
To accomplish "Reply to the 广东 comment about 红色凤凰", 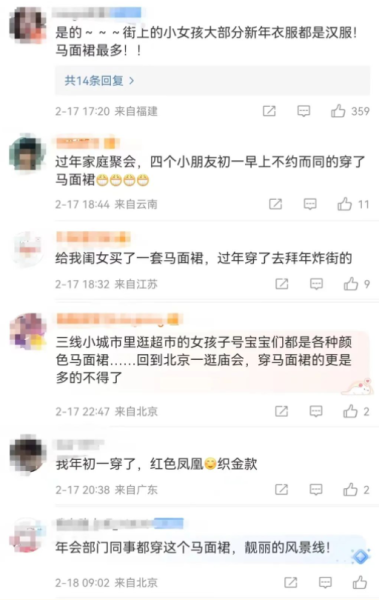I will click(x=316, y=489).
